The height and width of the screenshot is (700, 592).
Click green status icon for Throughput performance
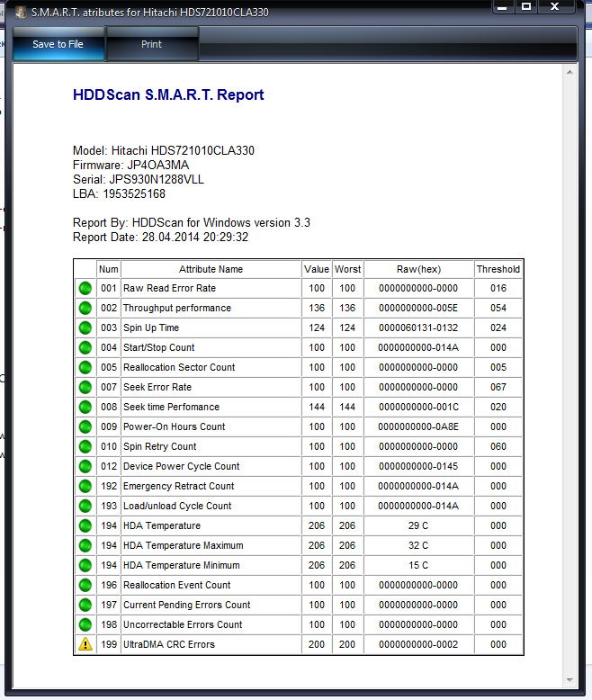click(85, 308)
